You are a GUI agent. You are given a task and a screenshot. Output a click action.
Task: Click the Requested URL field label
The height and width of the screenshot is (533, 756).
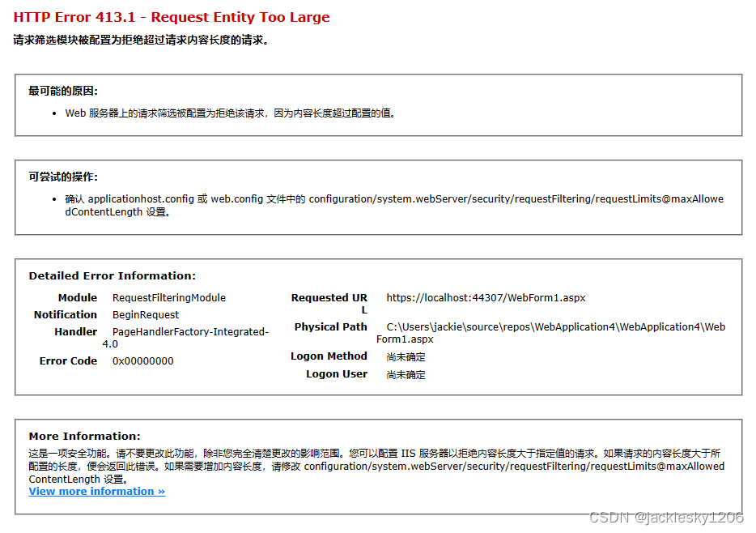point(329,301)
